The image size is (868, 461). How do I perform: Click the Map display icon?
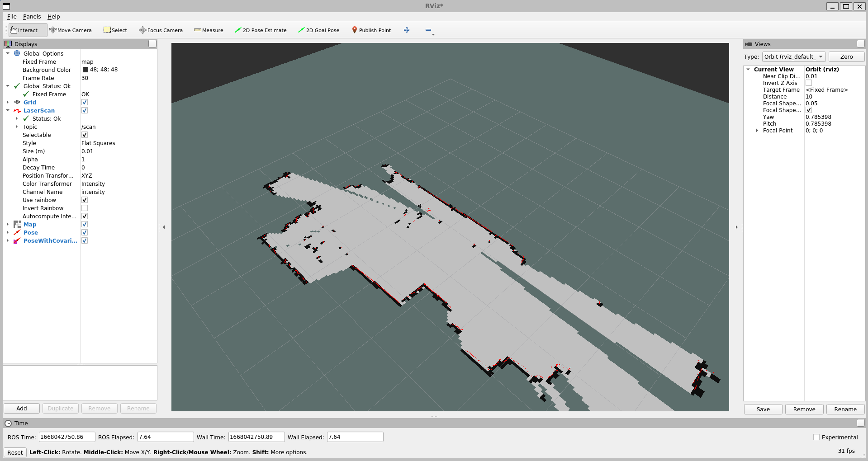coord(17,224)
